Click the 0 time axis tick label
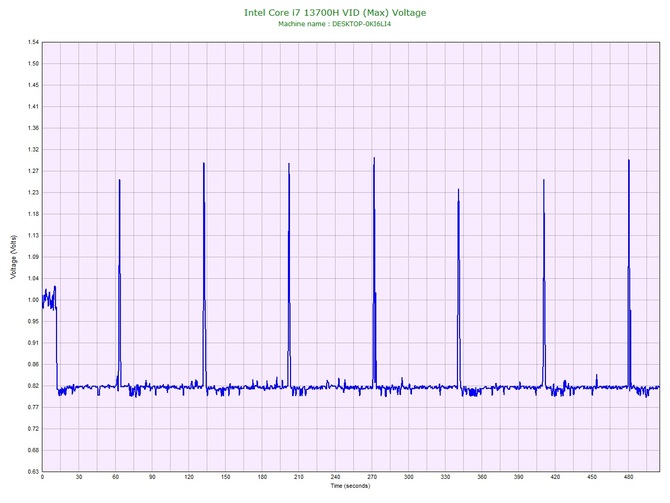 (42, 477)
